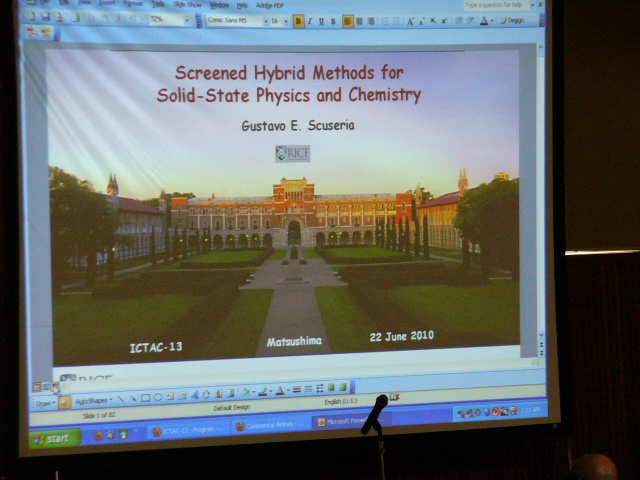The image size is (640, 480).
Task: Click the Windows start button
Action: coord(55,439)
